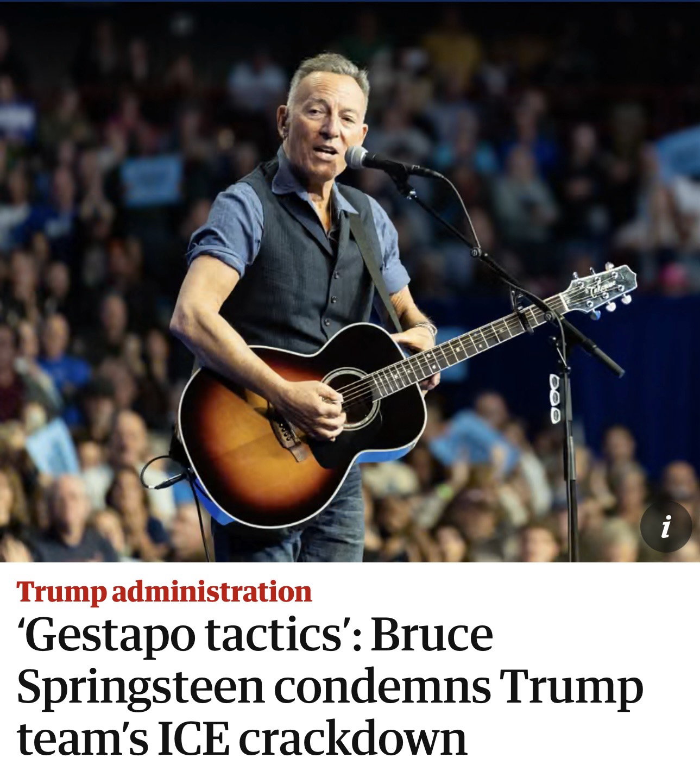Click the dark blue bar atop the page

(x=350, y=2)
